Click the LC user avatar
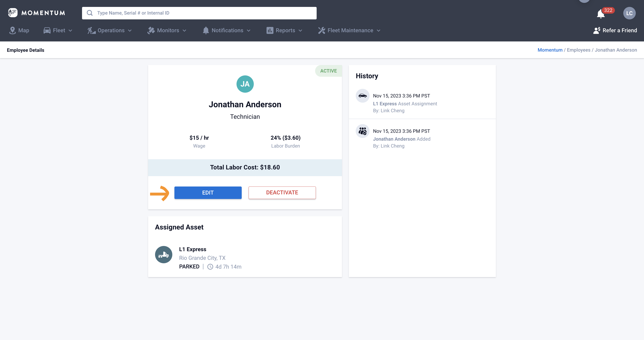 629,13
